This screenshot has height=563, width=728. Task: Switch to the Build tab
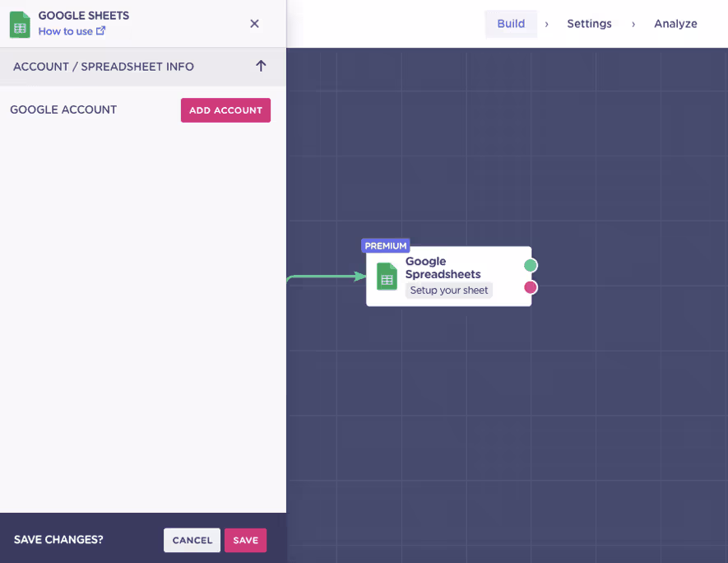coord(511,24)
